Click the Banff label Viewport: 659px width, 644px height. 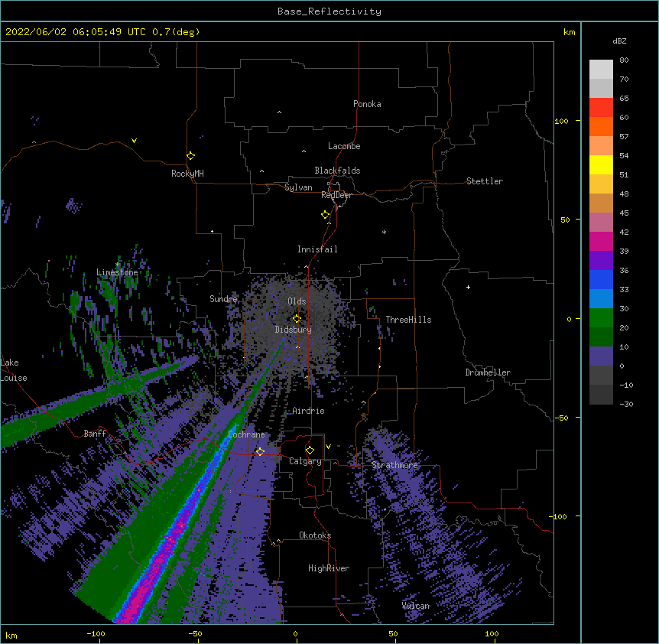coord(95,434)
